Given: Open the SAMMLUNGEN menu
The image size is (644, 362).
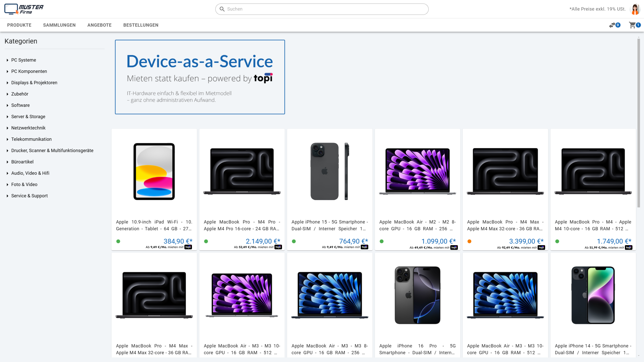Looking at the screenshot, I should pos(59,25).
